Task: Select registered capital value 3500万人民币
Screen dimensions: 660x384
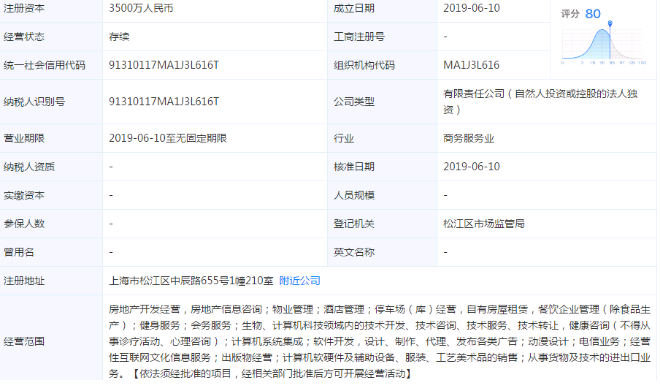Action: [141, 8]
